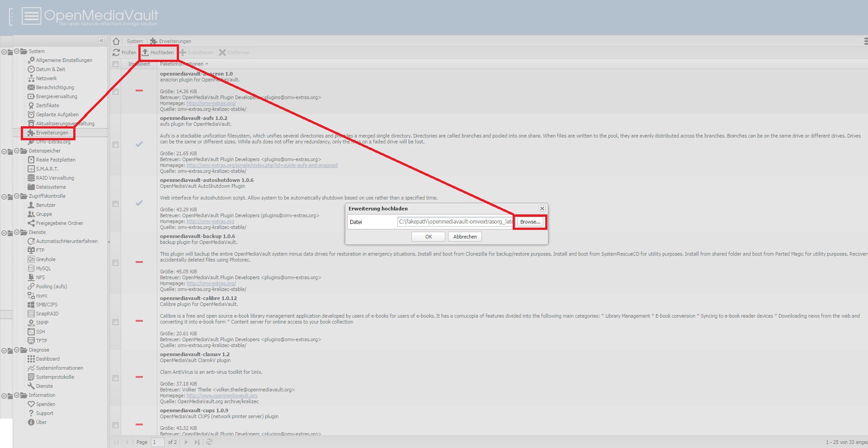Image resolution: width=868 pixels, height=448 pixels.
Task: Close the Erweiterung hochladen dialog
Action: [x=542, y=209]
